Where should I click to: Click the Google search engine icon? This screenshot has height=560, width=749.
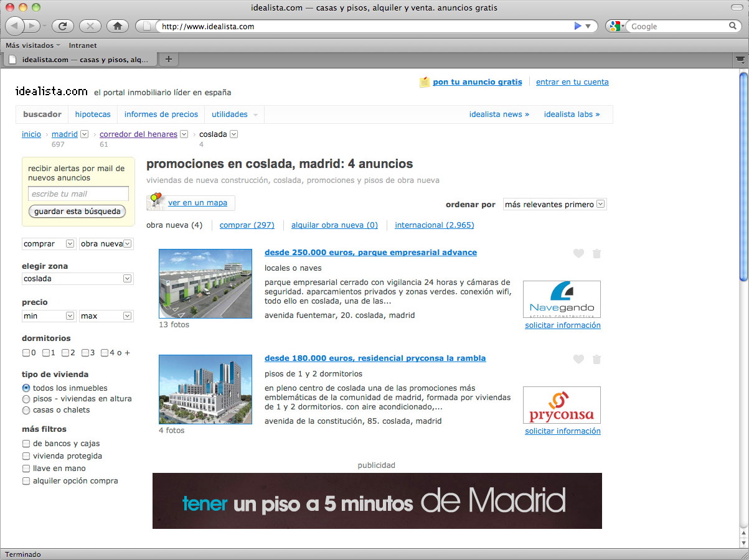click(615, 26)
